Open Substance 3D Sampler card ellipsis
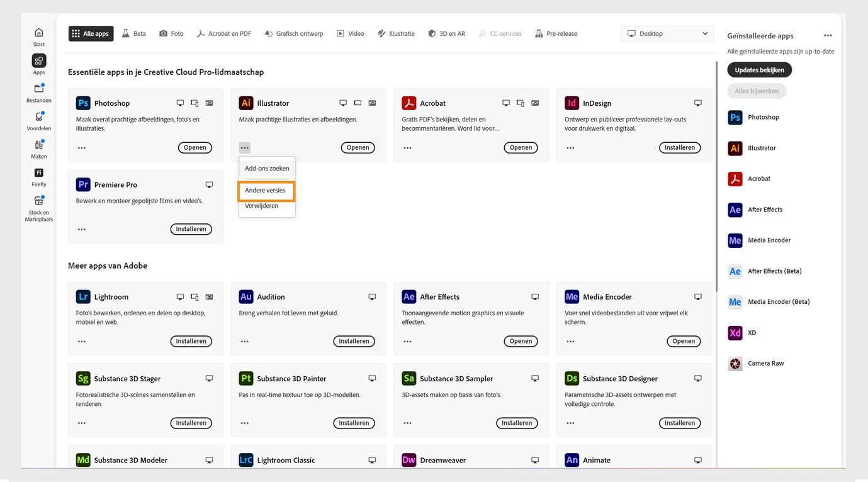This screenshot has width=868, height=482. pyautogui.click(x=407, y=423)
